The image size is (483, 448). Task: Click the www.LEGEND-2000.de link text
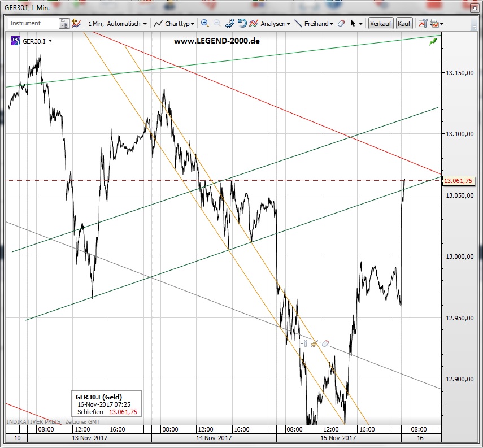click(x=217, y=41)
